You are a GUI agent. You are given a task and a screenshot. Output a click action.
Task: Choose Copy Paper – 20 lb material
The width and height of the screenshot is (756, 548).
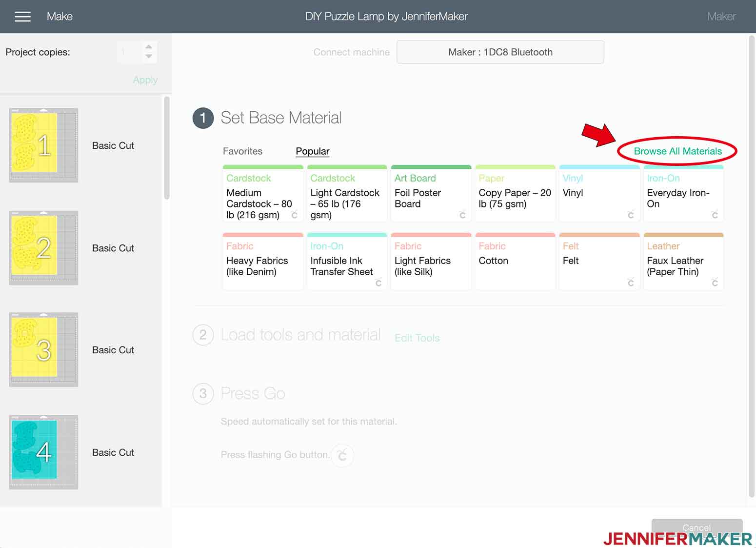click(515, 194)
